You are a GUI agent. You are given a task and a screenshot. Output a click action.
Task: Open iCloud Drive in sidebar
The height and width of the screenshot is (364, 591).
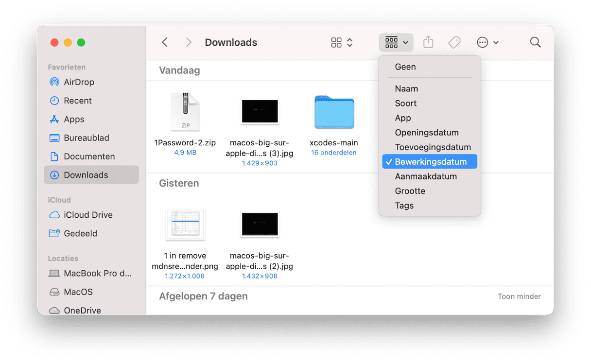click(88, 215)
